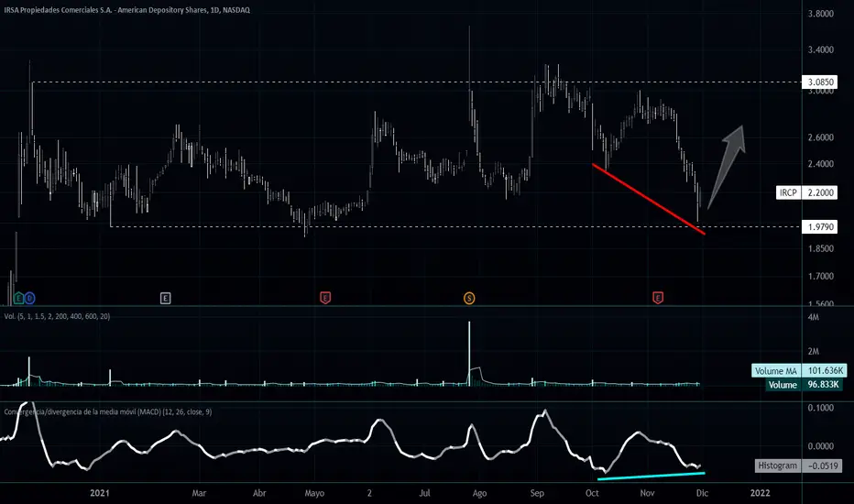Click the grey E event marker

click(166, 297)
